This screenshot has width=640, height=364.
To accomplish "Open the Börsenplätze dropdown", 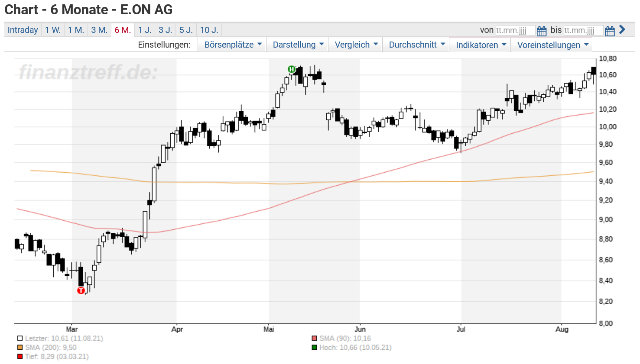I will click(232, 45).
